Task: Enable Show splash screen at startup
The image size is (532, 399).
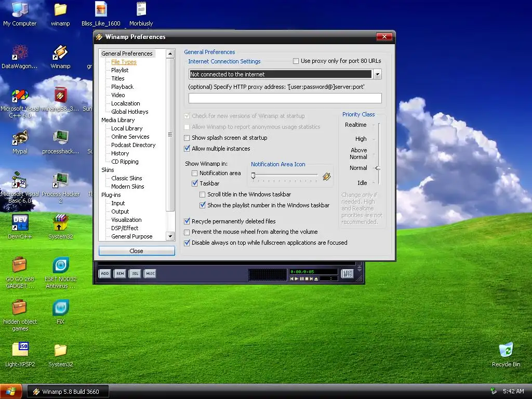Action: coord(187,138)
